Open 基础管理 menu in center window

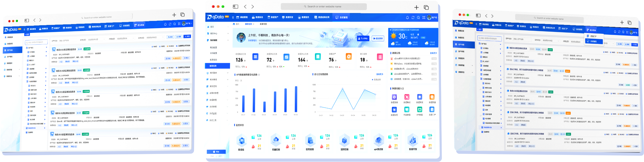(242, 17)
